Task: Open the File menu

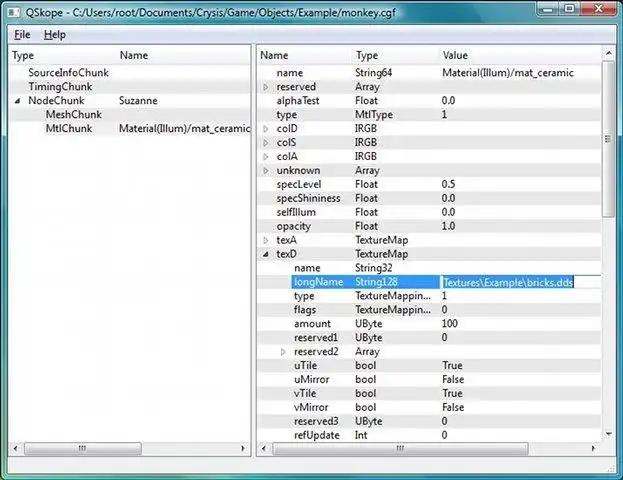Action: (22, 35)
